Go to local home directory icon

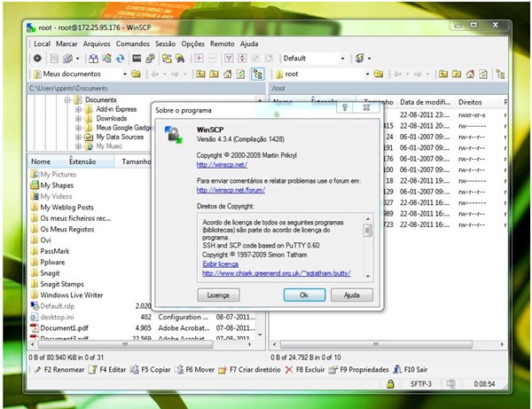pos(228,74)
